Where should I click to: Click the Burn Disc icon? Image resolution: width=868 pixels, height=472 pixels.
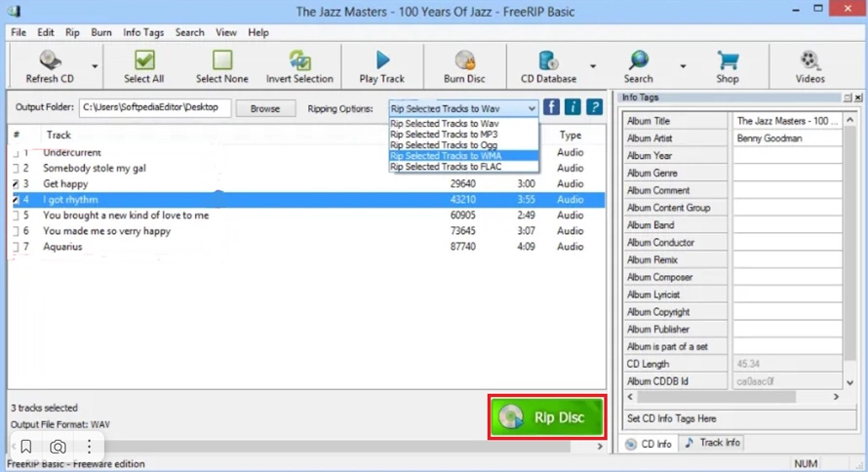point(464,59)
